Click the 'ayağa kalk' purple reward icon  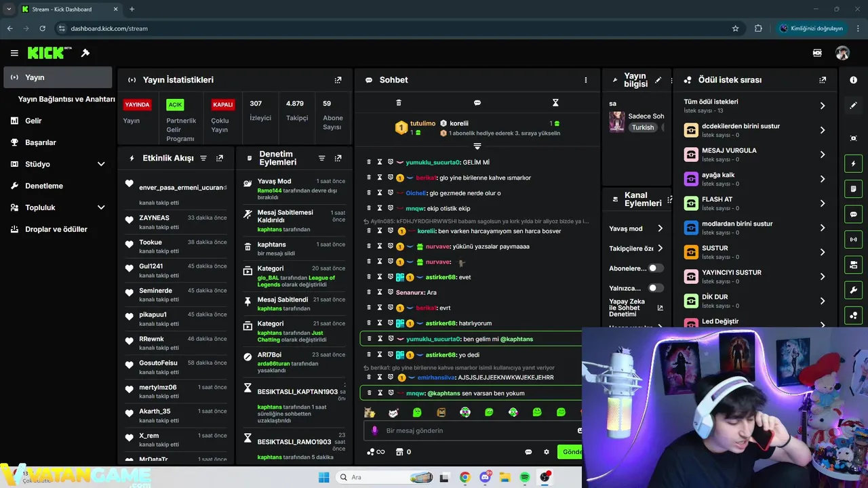click(691, 179)
